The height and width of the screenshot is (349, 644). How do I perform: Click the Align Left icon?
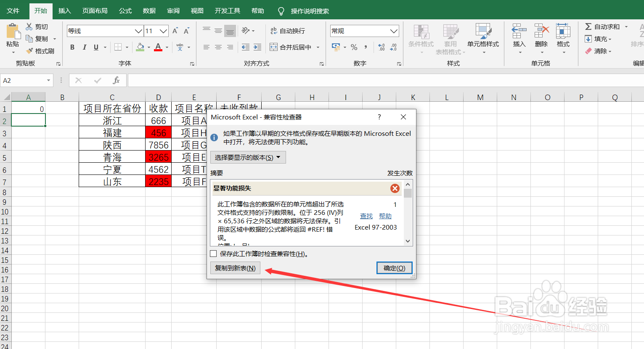pyautogui.click(x=207, y=47)
